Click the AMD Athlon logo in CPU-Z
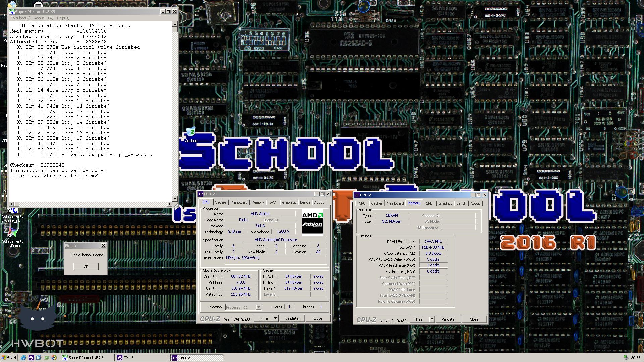The width and height of the screenshot is (644, 362). point(312,223)
